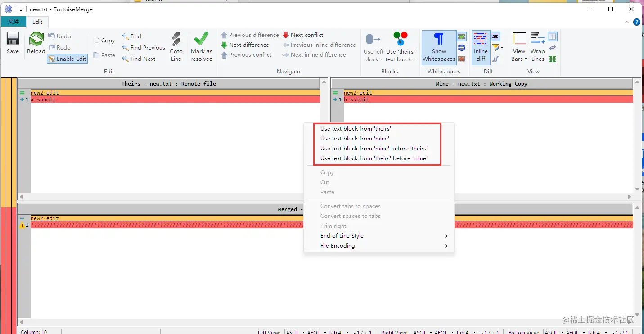Open the Goto Line tool
644x334 pixels.
pyautogui.click(x=176, y=47)
